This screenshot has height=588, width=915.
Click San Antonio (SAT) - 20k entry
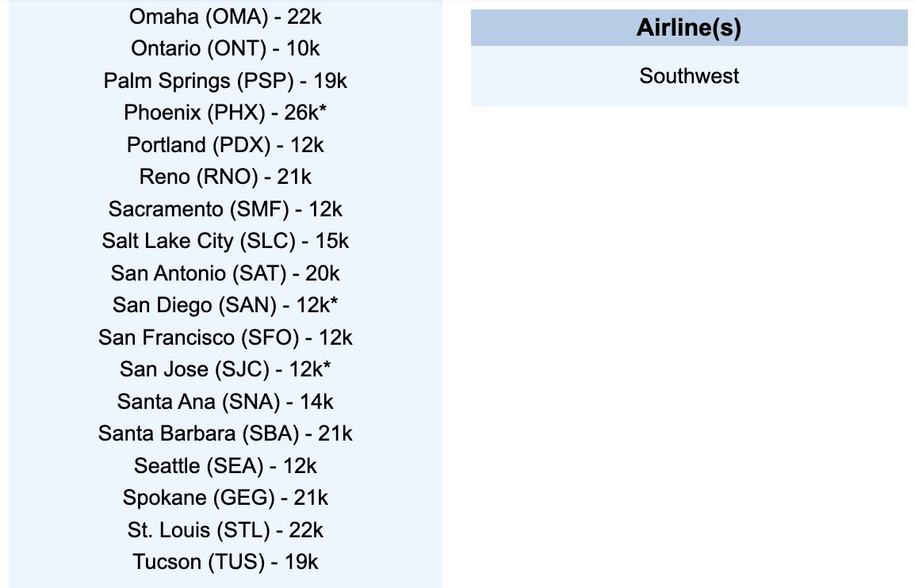click(x=225, y=273)
